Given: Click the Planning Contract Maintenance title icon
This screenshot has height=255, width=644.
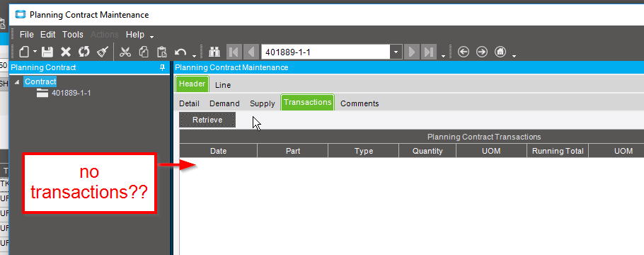Looking at the screenshot, I should pyautogui.click(x=20, y=15).
